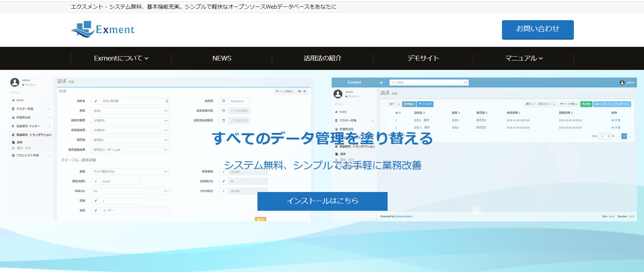Open page size 20 dropdown in right preview
This screenshot has width=644, height=272.
605,136
